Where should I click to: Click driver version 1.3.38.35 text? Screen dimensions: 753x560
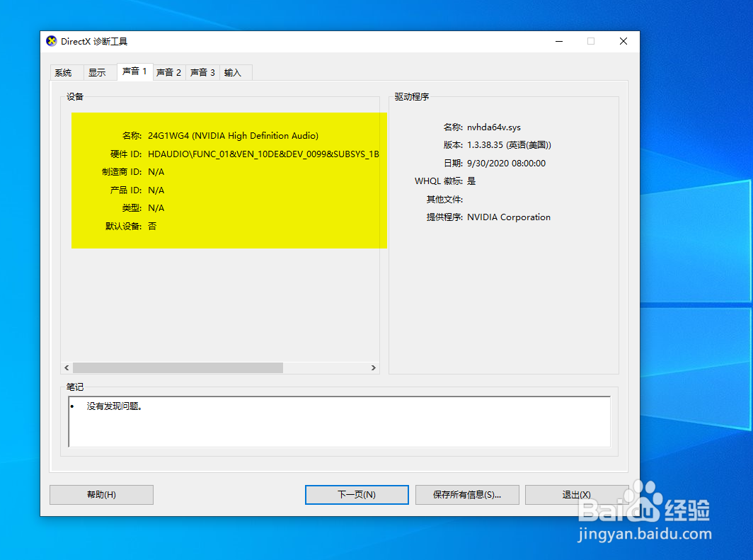pyautogui.click(x=509, y=145)
